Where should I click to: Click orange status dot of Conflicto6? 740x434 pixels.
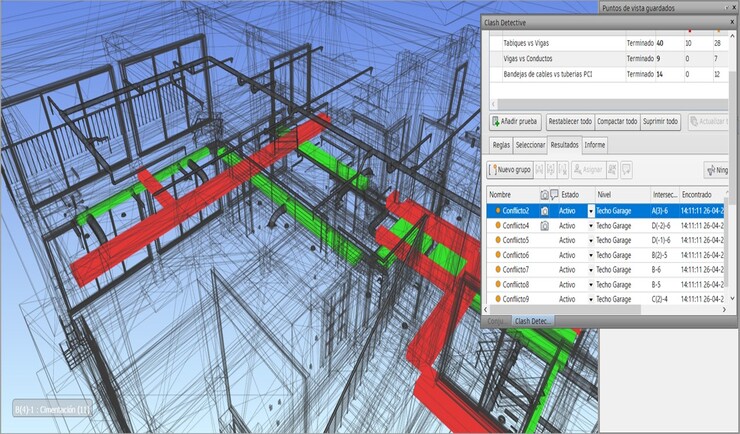tap(497, 255)
